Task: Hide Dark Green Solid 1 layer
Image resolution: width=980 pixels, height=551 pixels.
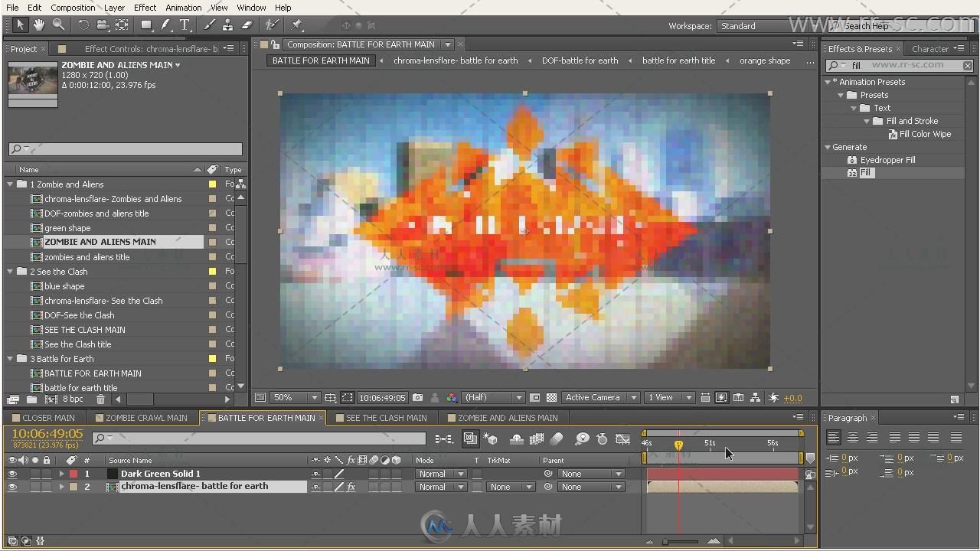Action: coord(11,474)
